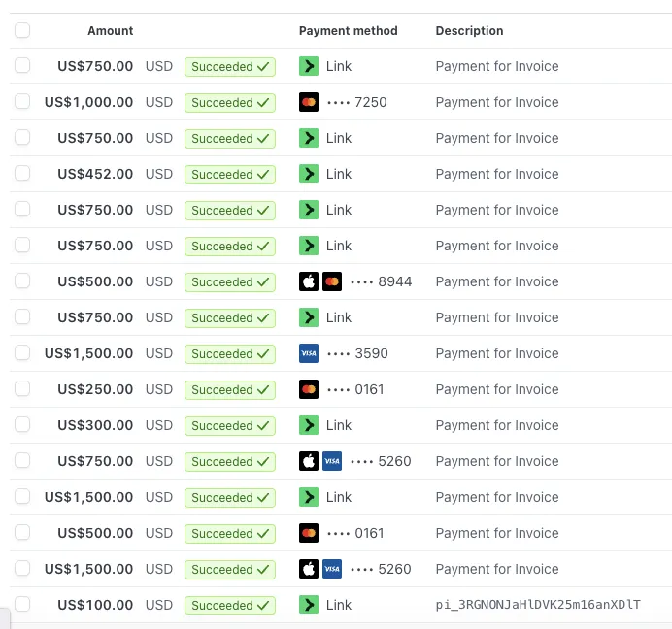This screenshot has height=629, width=672.
Task: Toggle the select-all checkbox in the table header
Action: pyautogui.click(x=22, y=30)
